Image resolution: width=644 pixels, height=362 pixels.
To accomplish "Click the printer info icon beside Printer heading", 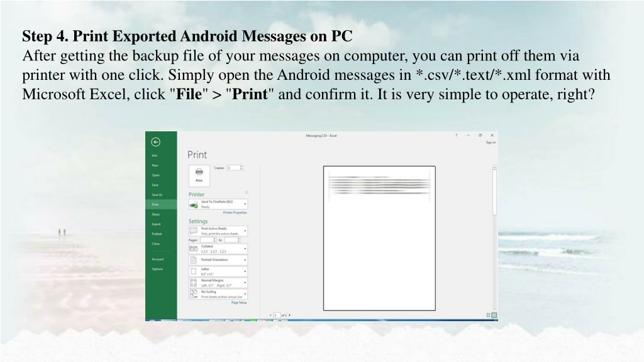I will pyautogui.click(x=246, y=192).
